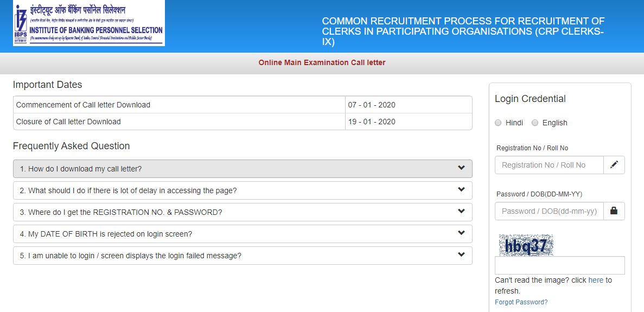Open the Forgot Password link
Screen dimensions: 644x312
521,302
